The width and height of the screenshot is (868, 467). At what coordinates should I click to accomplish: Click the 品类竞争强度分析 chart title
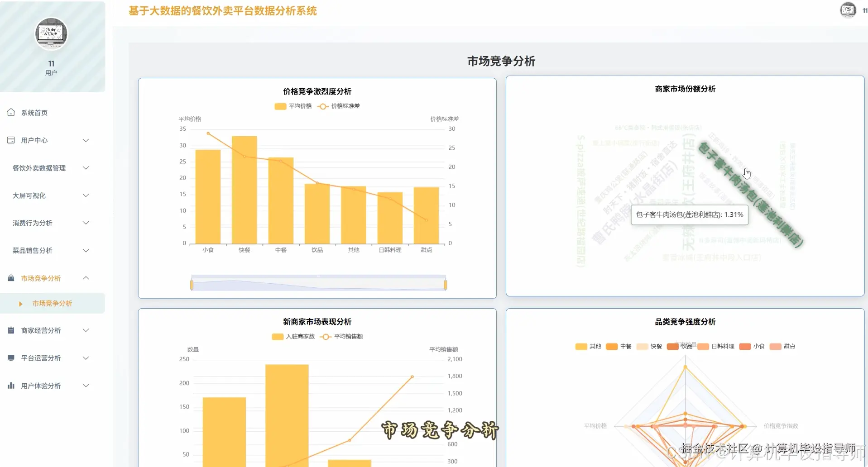click(685, 322)
